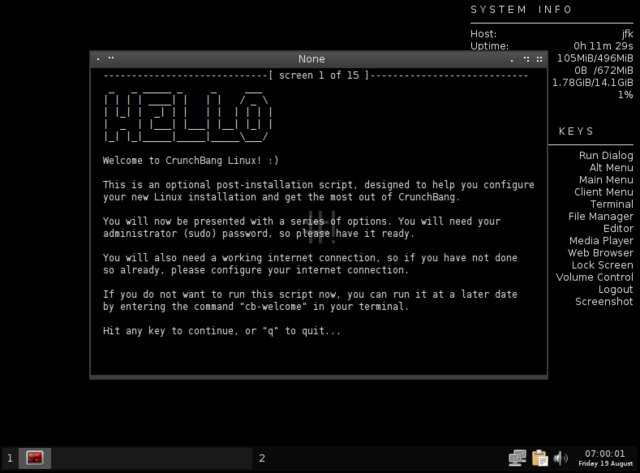Switch to workspace 2 in the panel
This screenshot has height=473, width=640.
coord(262,458)
